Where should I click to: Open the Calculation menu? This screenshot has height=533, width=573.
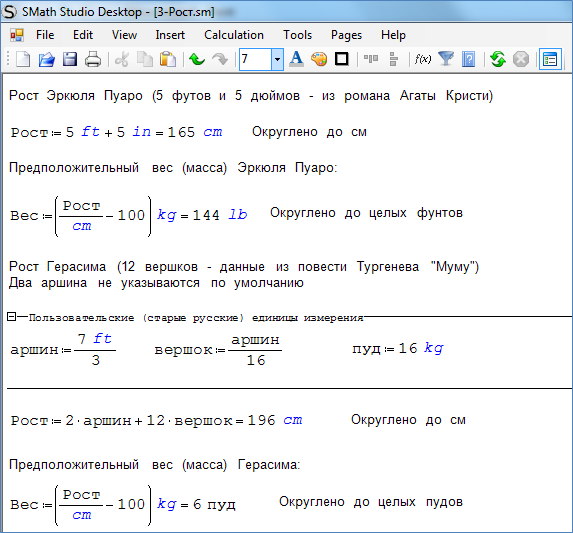click(234, 35)
